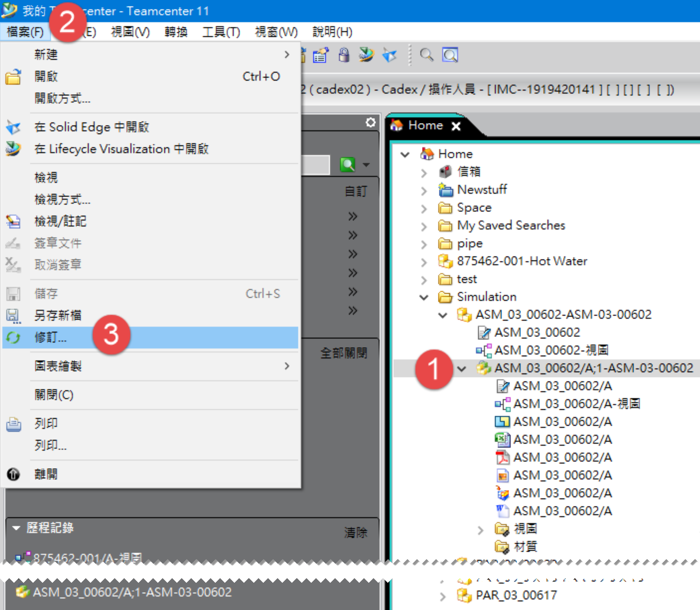Screen dimensions: 700x610
Task: Choose 檢視方式... menu entry
Action: coord(150,199)
